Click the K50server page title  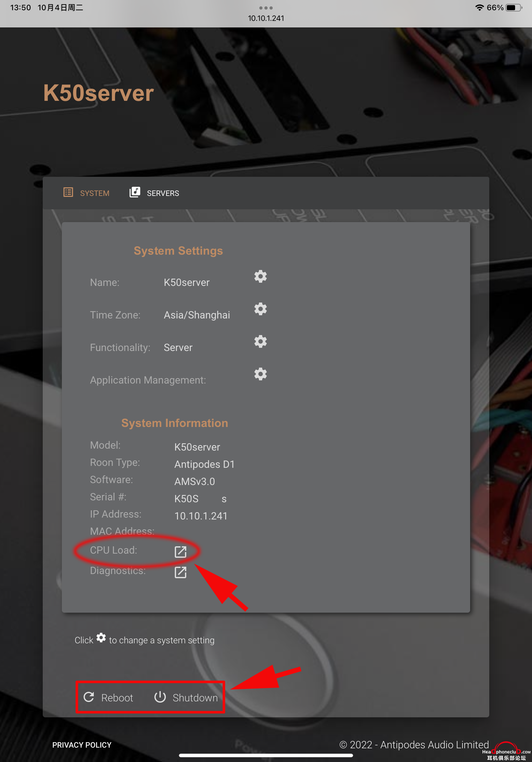click(99, 93)
